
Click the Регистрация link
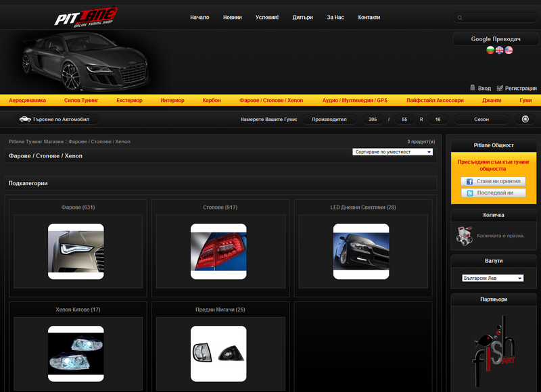point(521,89)
